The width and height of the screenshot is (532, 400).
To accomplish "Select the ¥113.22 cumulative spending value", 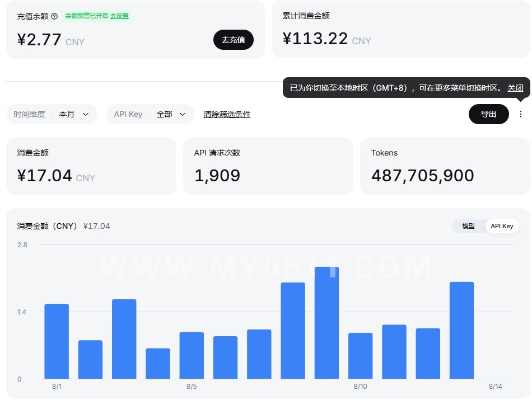I will 315,39.
